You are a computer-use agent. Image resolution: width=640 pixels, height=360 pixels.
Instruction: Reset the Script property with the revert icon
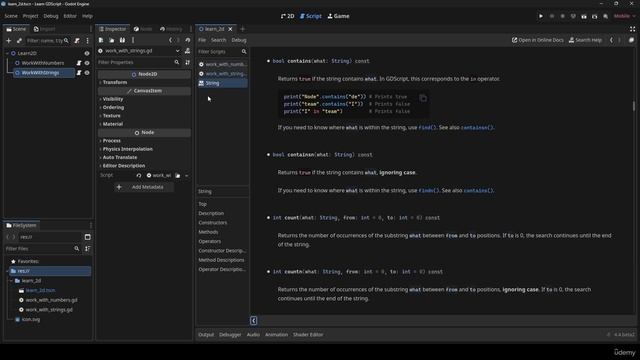tap(139, 176)
